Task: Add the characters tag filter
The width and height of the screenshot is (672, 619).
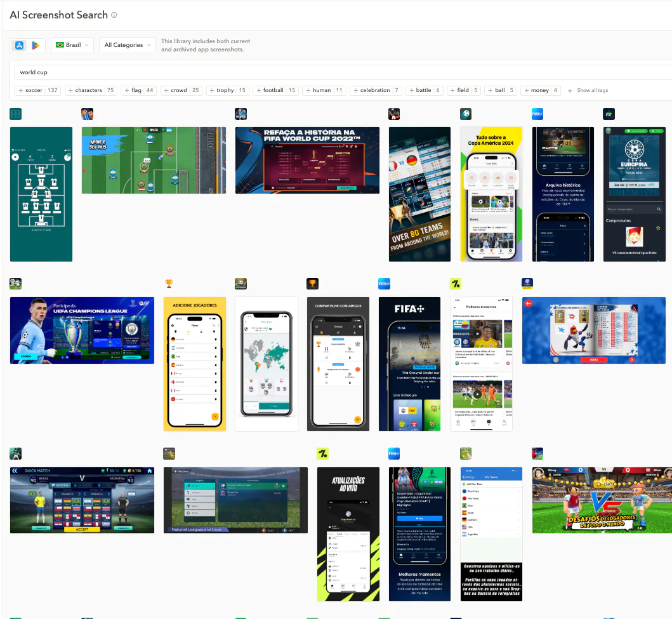Action: click(x=91, y=90)
